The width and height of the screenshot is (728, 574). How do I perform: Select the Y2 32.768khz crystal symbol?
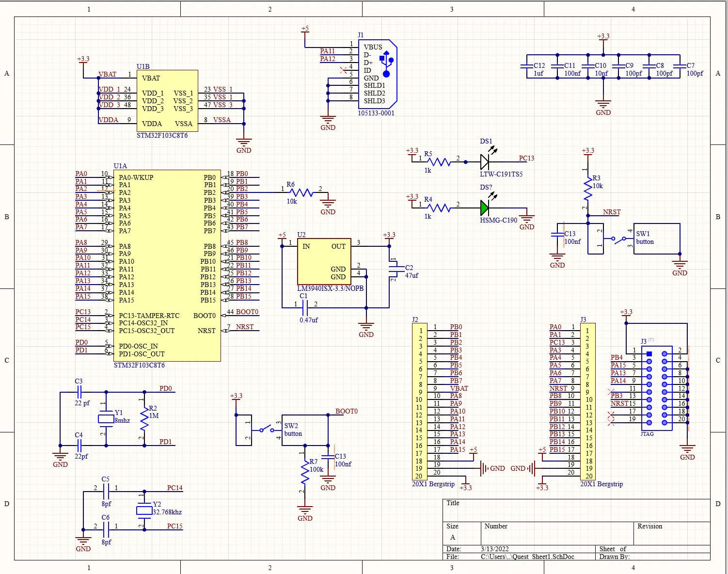point(144,510)
